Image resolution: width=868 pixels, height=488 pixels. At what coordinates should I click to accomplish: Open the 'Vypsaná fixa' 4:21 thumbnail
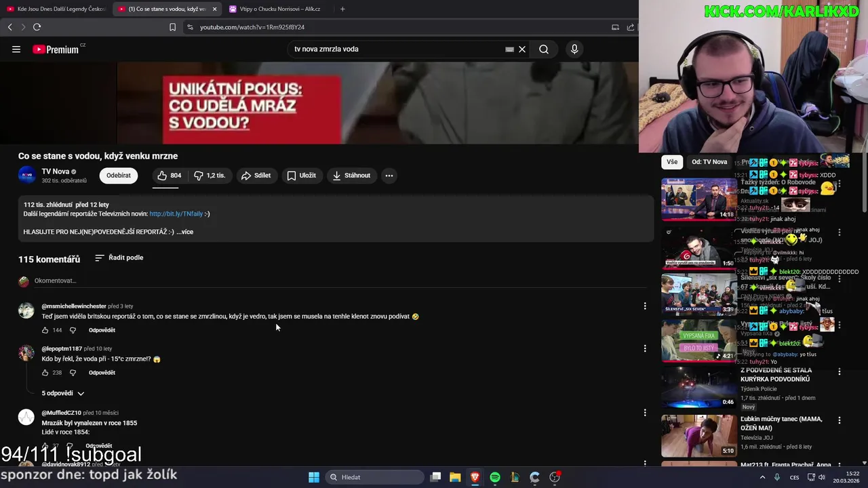tap(698, 341)
